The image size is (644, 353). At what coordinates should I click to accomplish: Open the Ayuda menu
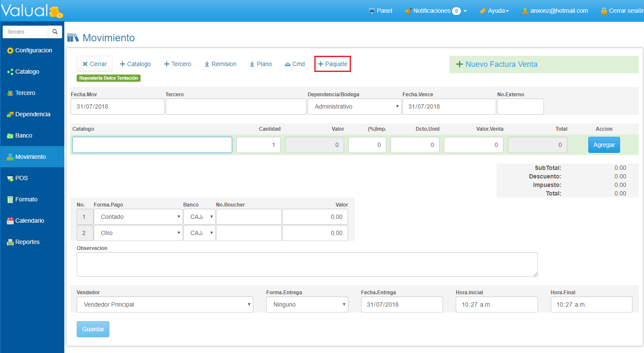(x=494, y=11)
